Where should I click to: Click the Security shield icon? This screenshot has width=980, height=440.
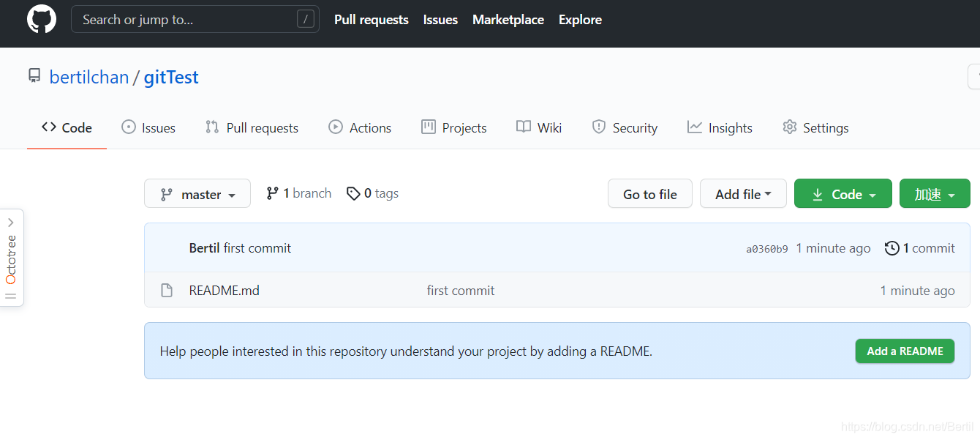click(599, 127)
